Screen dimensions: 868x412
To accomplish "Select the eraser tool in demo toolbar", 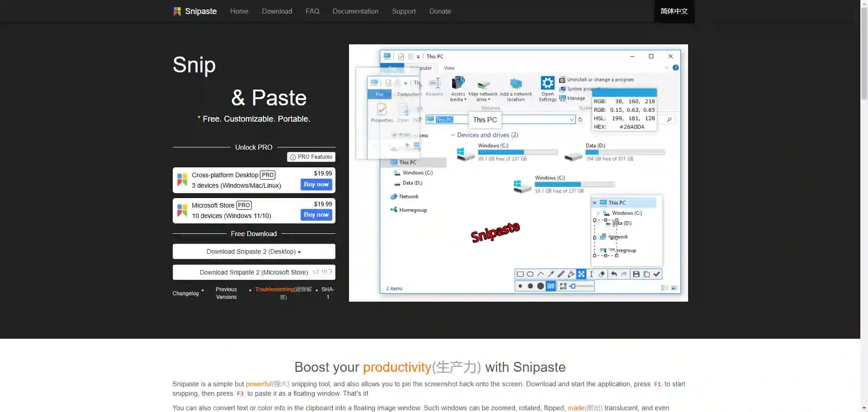I will 602,274.
